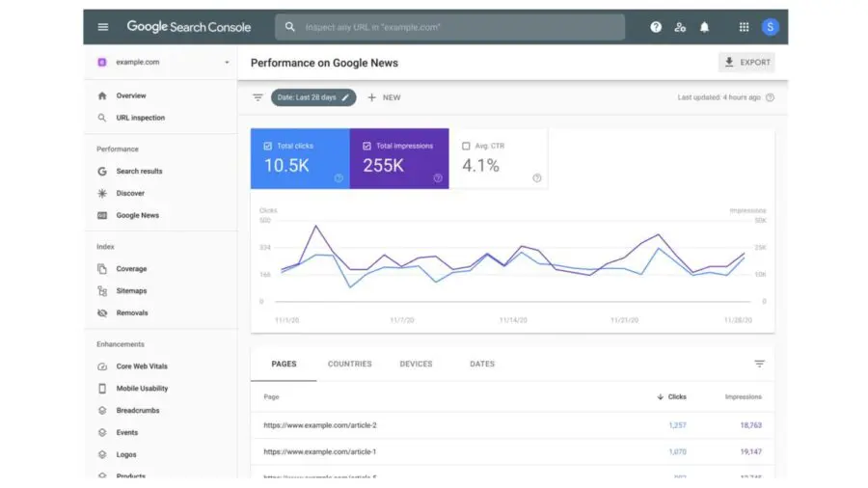
Task: Toggle the Total clicks checkbox
Action: coord(268,146)
